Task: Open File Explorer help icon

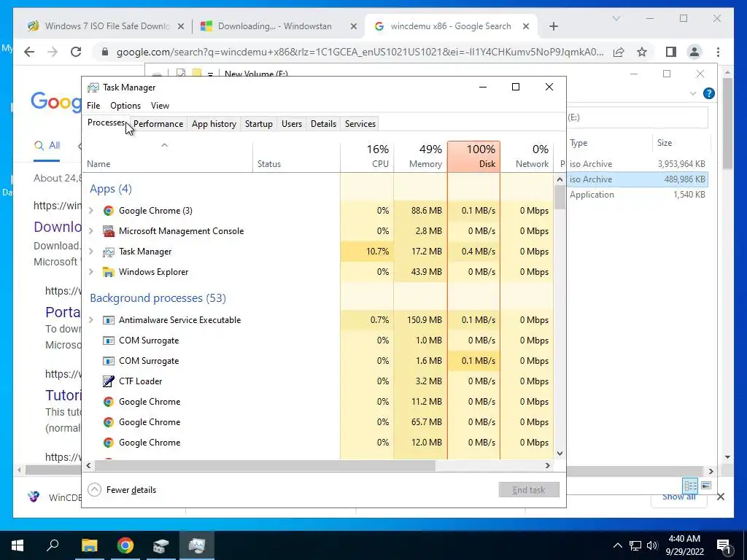Action: (709, 93)
